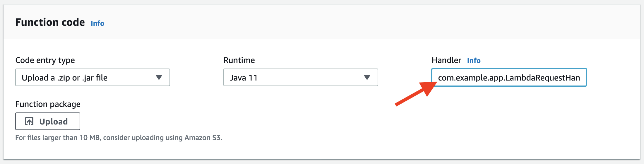Click the 'Handler' field label
This screenshot has height=164, width=644.
pyautogui.click(x=446, y=60)
